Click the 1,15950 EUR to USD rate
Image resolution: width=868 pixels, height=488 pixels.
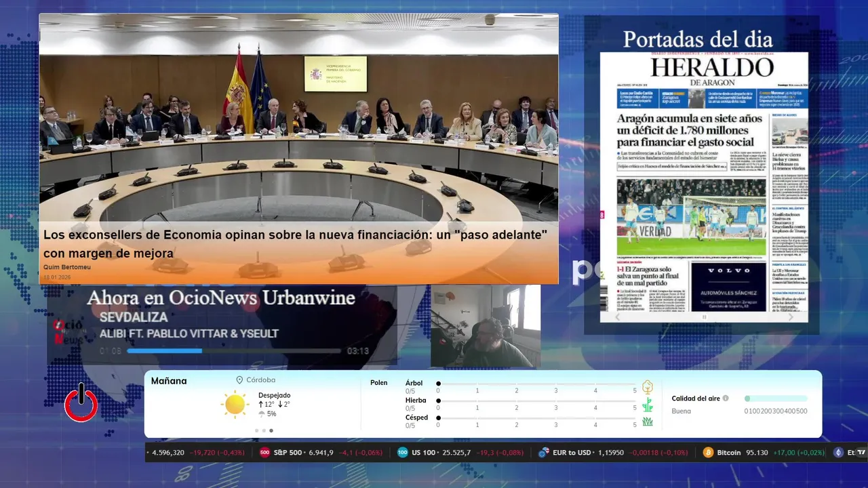click(610, 453)
